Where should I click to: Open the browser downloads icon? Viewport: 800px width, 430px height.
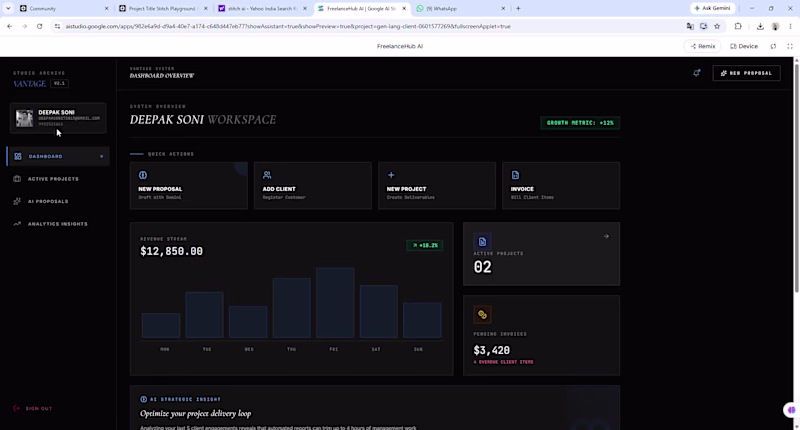point(760,26)
